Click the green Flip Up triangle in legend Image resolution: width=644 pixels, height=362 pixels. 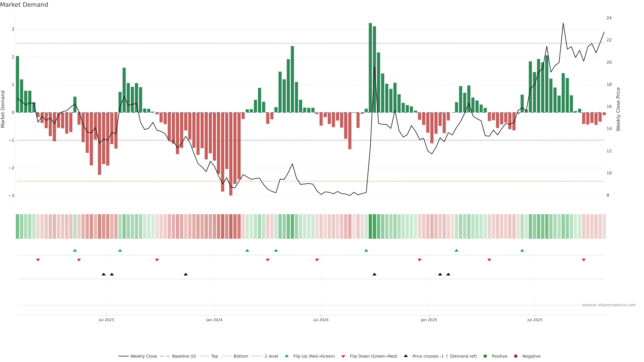click(286, 356)
